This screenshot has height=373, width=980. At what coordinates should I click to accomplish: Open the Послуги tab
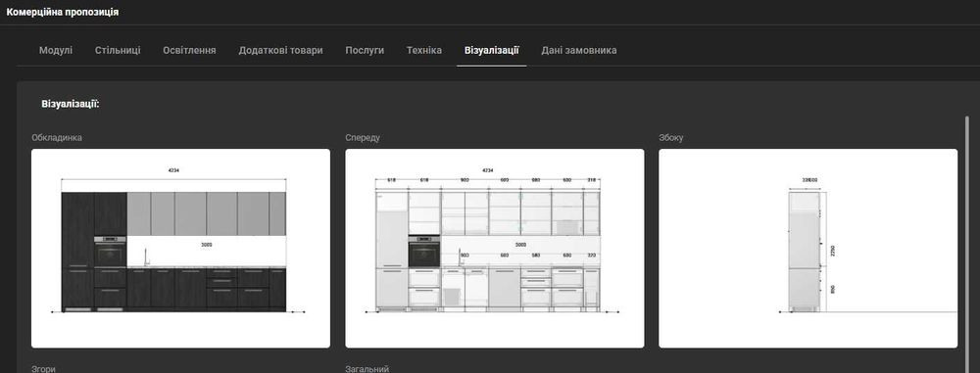[x=365, y=50]
